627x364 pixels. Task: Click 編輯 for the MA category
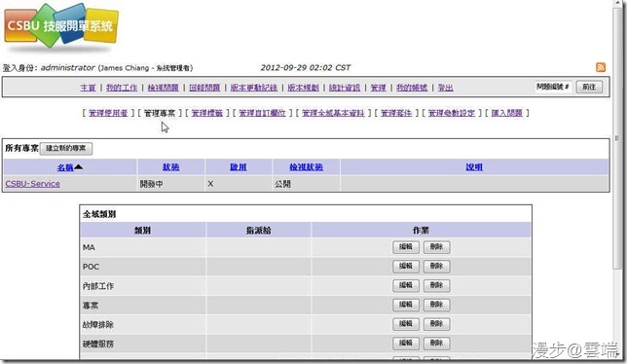pos(406,247)
